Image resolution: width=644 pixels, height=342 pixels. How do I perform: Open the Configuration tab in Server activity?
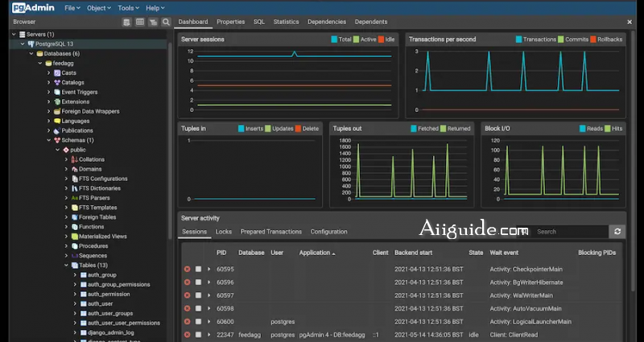point(329,232)
